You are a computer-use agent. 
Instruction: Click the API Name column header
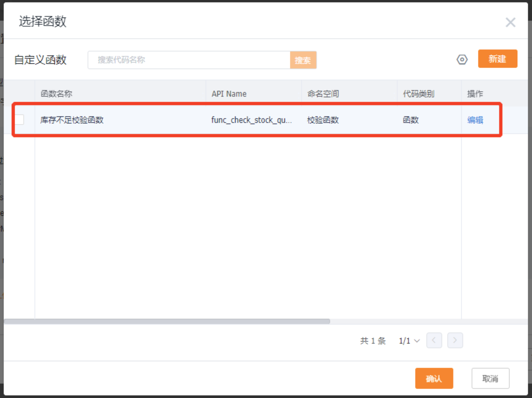[x=229, y=94]
